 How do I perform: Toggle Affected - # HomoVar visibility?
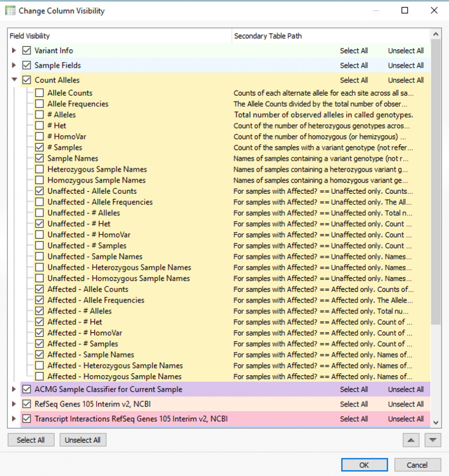[40, 332]
